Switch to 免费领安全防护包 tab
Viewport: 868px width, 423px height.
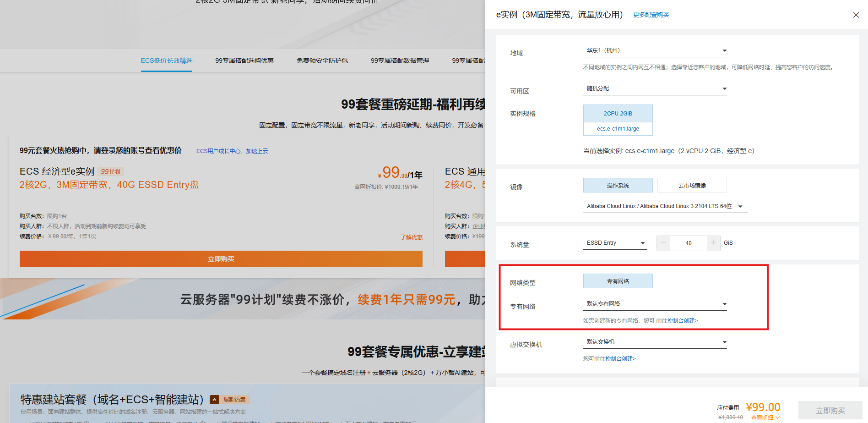[322, 60]
